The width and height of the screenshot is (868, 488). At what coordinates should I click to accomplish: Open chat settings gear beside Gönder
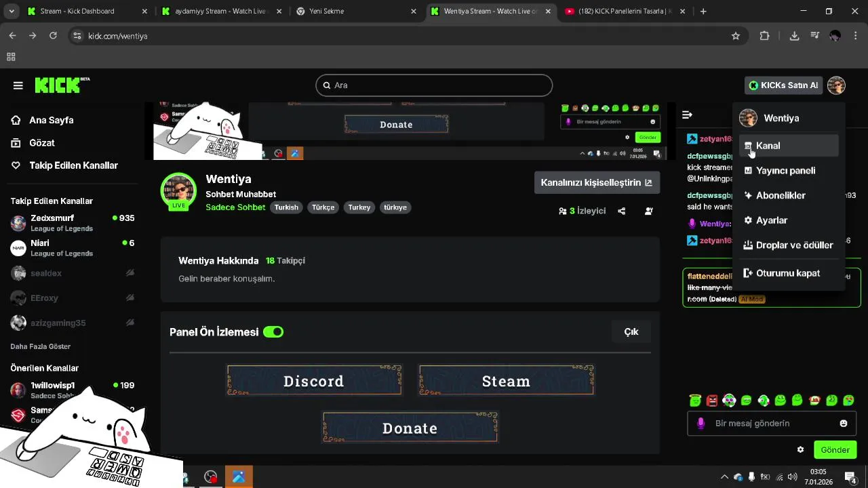tap(800, 449)
